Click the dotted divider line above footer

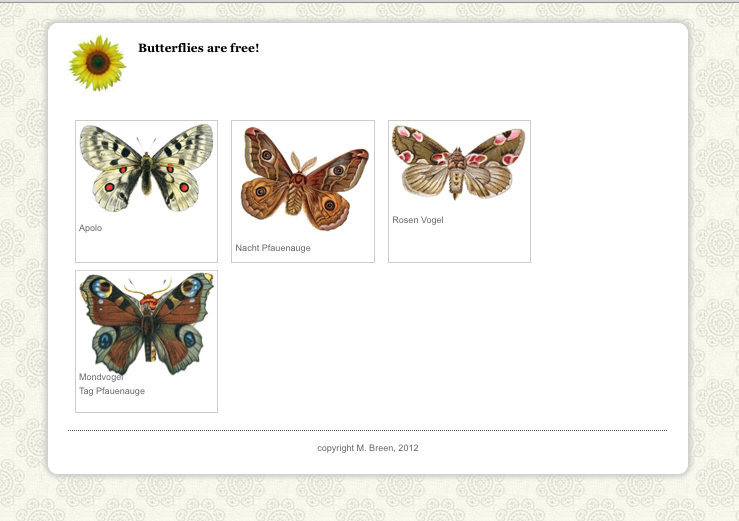368,430
